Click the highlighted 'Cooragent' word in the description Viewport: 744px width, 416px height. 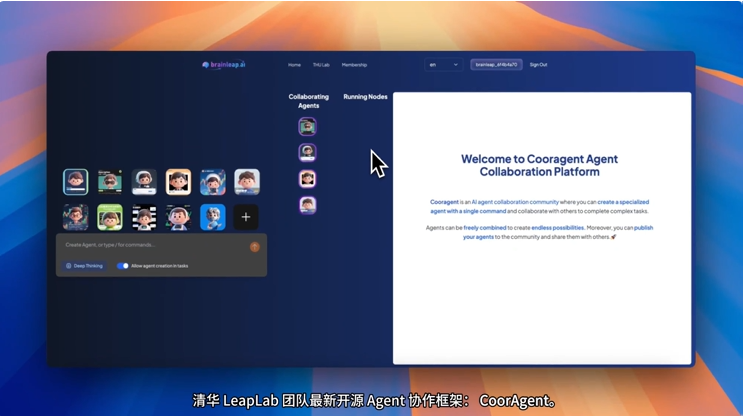pyautogui.click(x=444, y=202)
